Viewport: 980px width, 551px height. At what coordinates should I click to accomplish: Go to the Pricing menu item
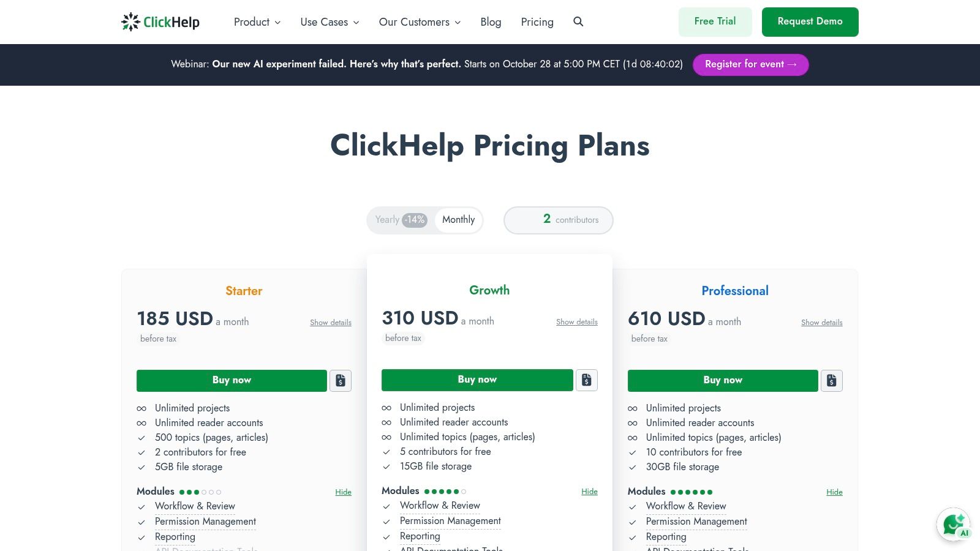(x=537, y=21)
